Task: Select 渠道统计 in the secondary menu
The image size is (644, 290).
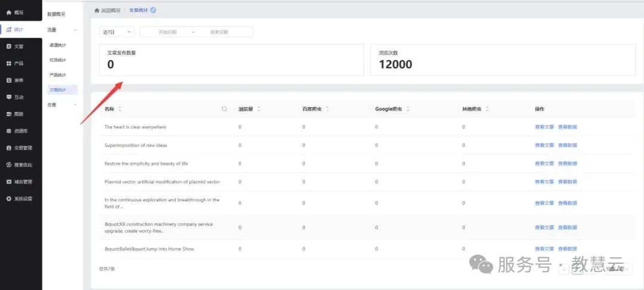Action: (x=57, y=45)
